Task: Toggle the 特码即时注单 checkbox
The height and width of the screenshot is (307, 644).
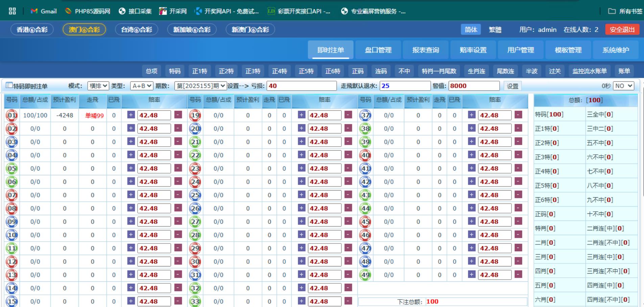Action: 9,85
